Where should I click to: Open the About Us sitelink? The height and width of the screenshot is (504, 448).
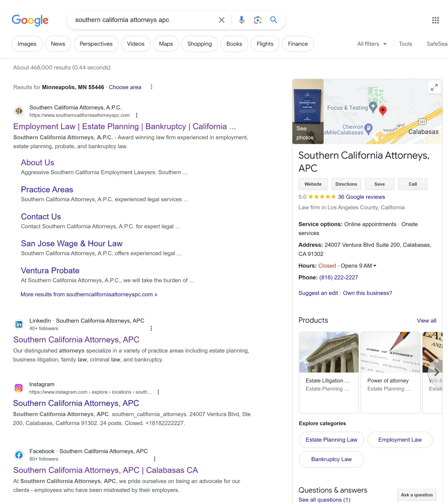point(38,162)
